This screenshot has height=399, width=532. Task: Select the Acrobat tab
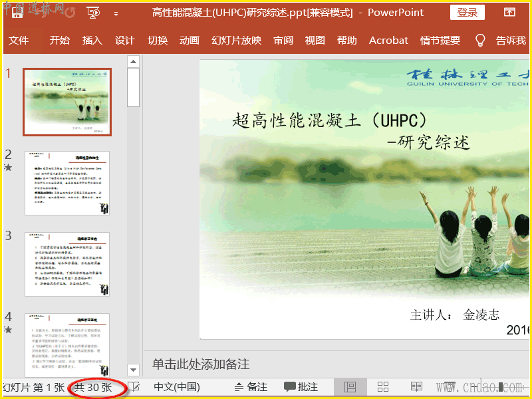pos(388,41)
